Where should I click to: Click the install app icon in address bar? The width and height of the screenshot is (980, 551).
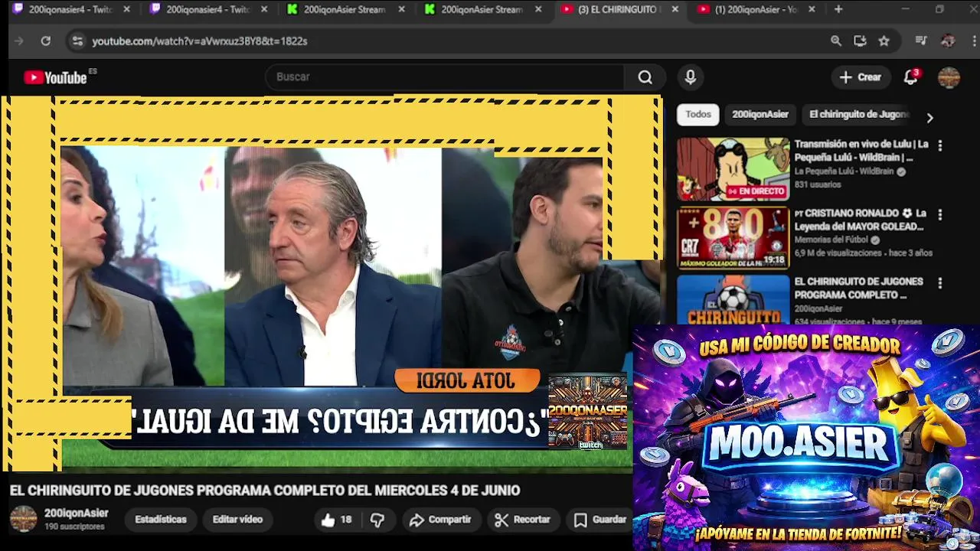(x=860, y=41)
